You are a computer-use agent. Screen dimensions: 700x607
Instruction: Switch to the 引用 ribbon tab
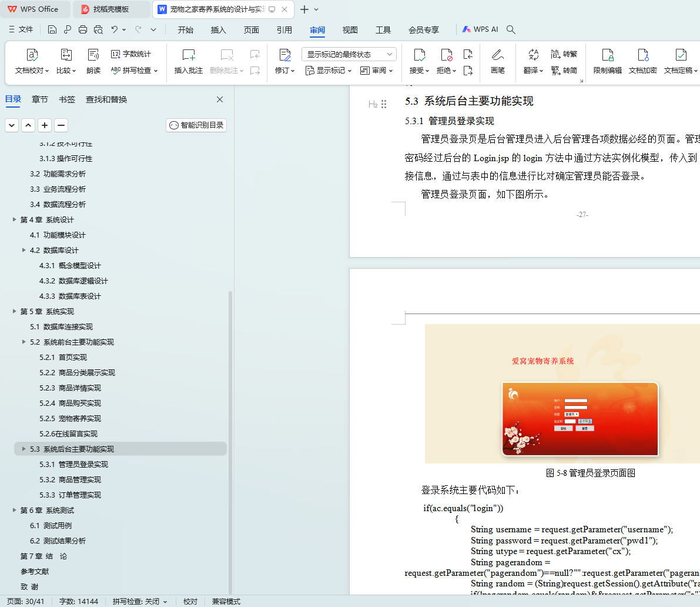coord(284,30)
